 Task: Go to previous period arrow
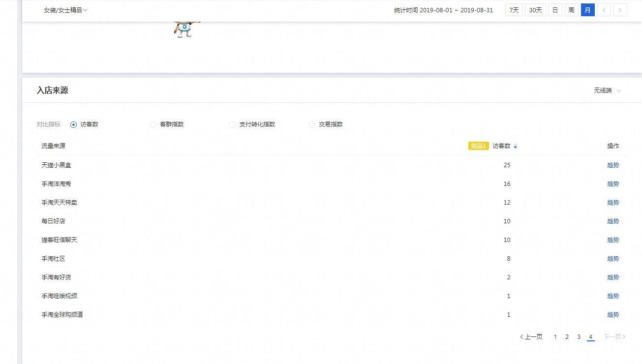pyautogui.click(x=604, y=10)
